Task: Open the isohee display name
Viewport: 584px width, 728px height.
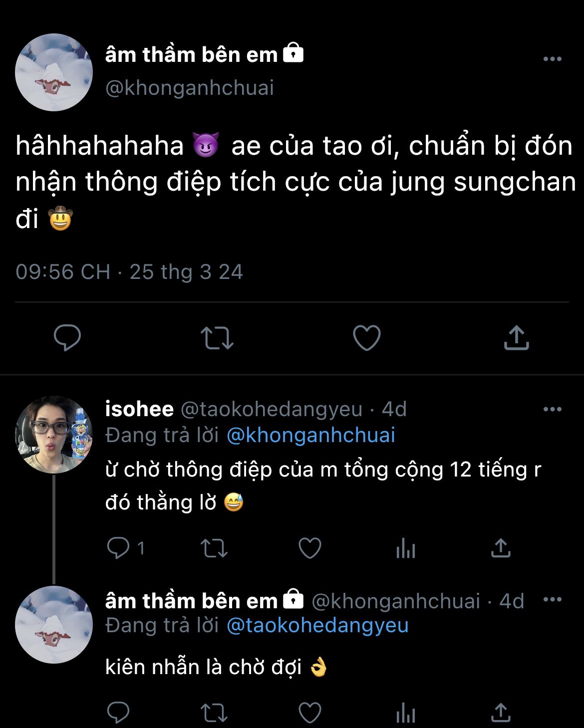Action: [x=139, y=409]
